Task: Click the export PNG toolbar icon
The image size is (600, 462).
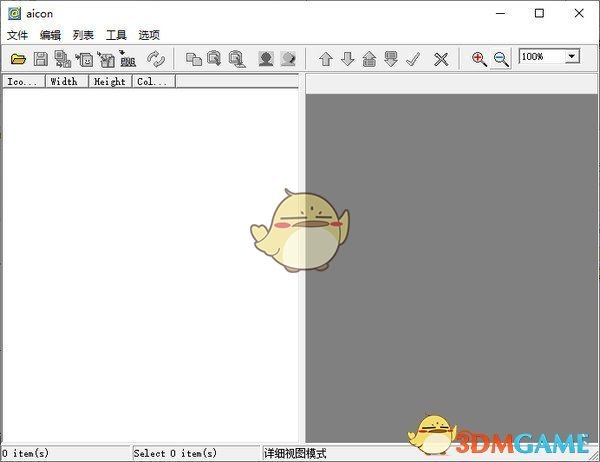Action: tap(127, 59)
